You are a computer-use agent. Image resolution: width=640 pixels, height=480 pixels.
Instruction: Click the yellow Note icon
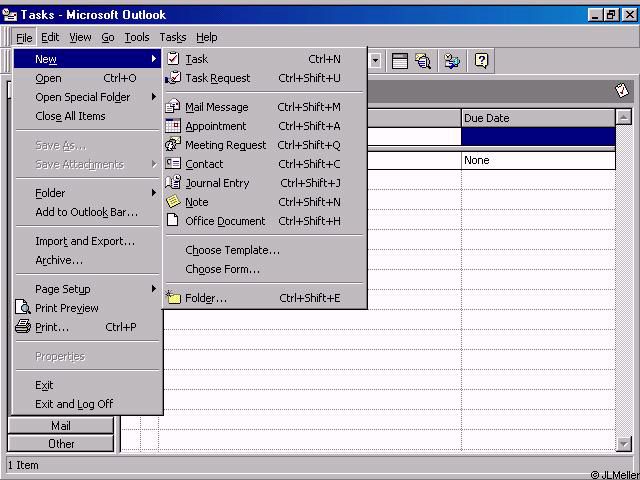[174, 202]
